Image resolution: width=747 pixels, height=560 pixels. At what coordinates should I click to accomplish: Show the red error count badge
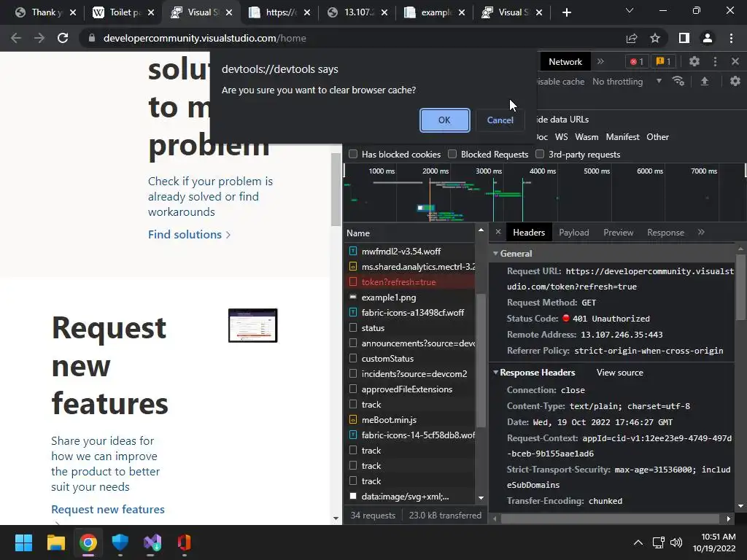636,61
